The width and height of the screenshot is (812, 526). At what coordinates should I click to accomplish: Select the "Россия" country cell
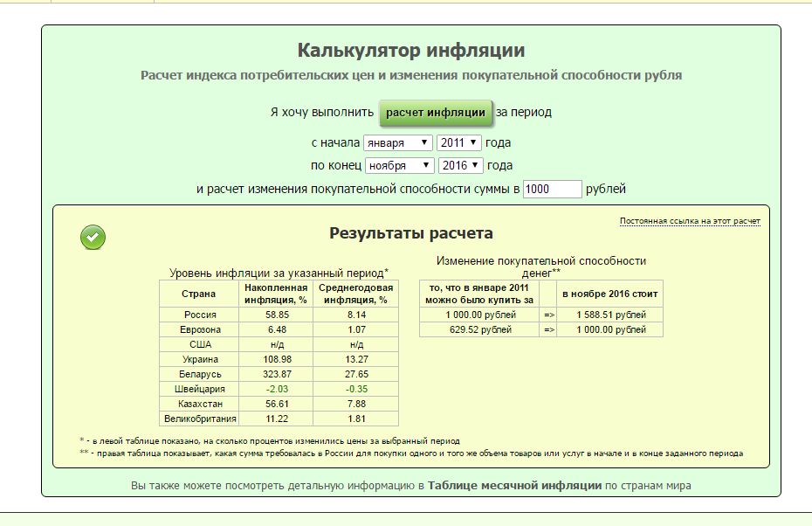(198, 315)
